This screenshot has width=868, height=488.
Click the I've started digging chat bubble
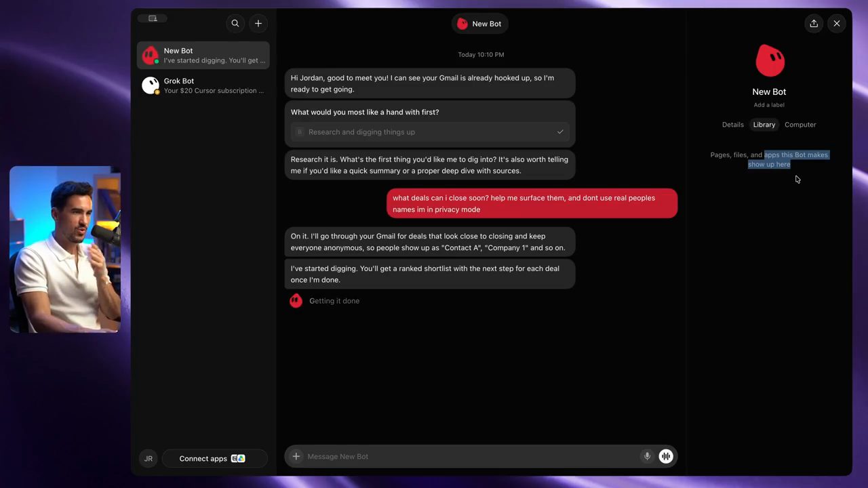click(x=430, y=274)
